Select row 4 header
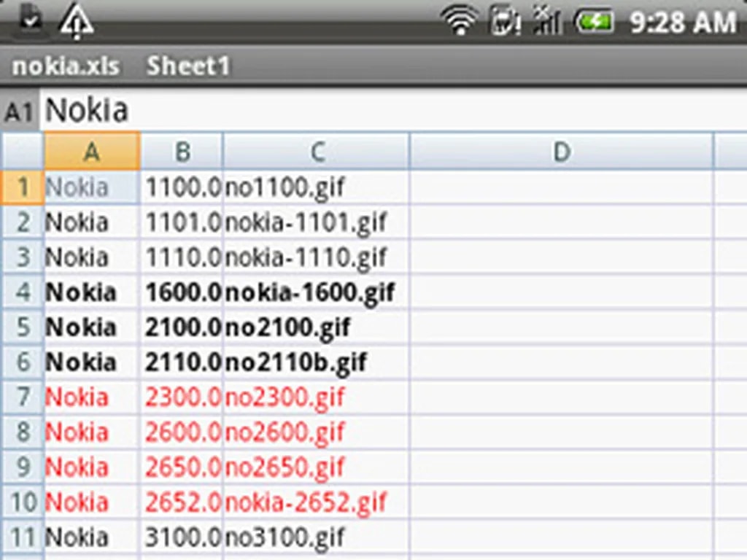The image size is (747, 560). [23, 292]
